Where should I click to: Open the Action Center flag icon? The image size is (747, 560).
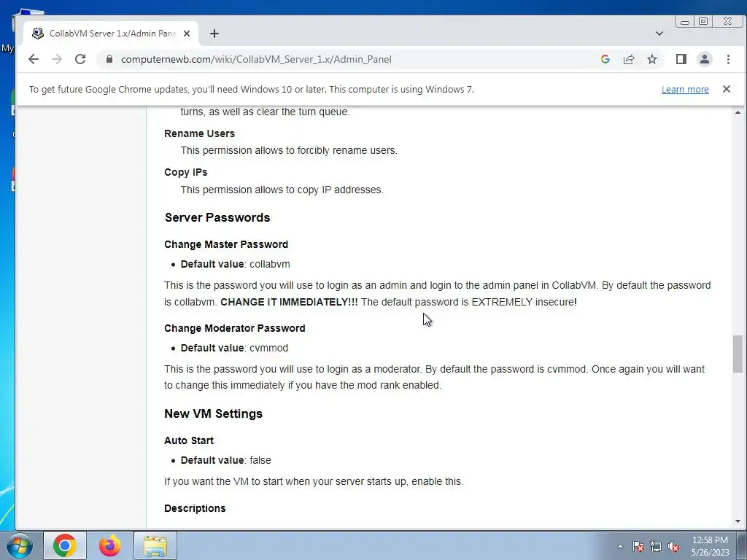[638, 546]
